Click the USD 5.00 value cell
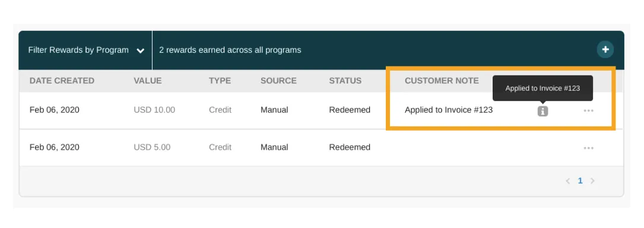The width and height of the screenshot is (644, 228). pyautogui.click(x=152, y=147)
